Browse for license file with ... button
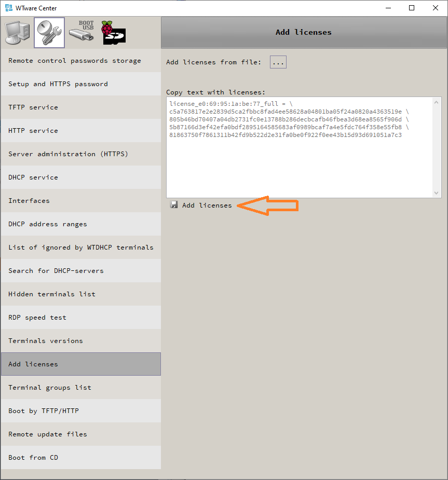Viewport: 448px width, 480px height. click(278, 62)
